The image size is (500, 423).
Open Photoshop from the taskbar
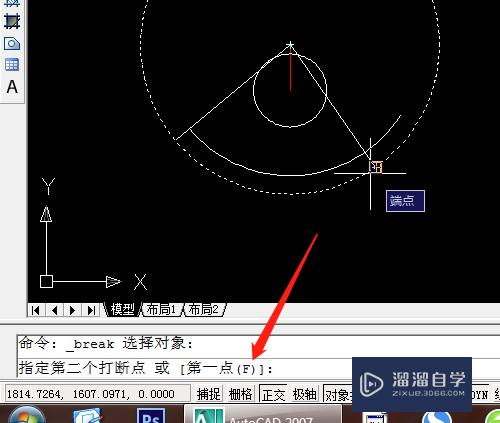point(151,416)
